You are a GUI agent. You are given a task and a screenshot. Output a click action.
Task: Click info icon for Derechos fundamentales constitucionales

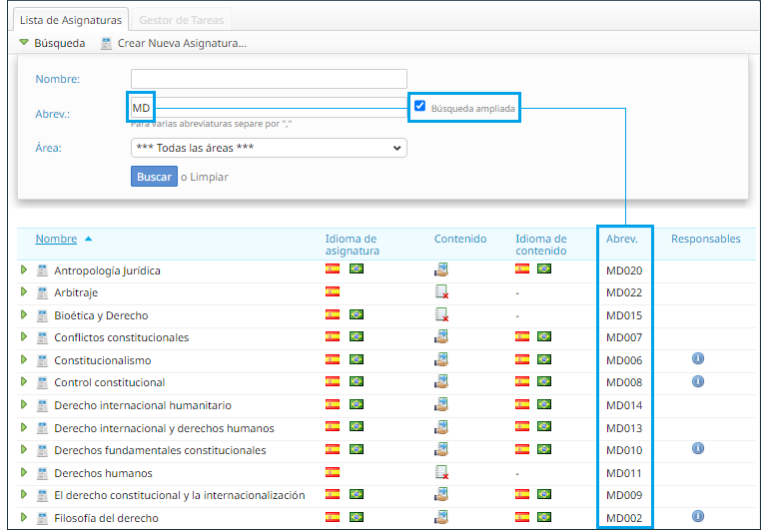click(x=698, y=448)
